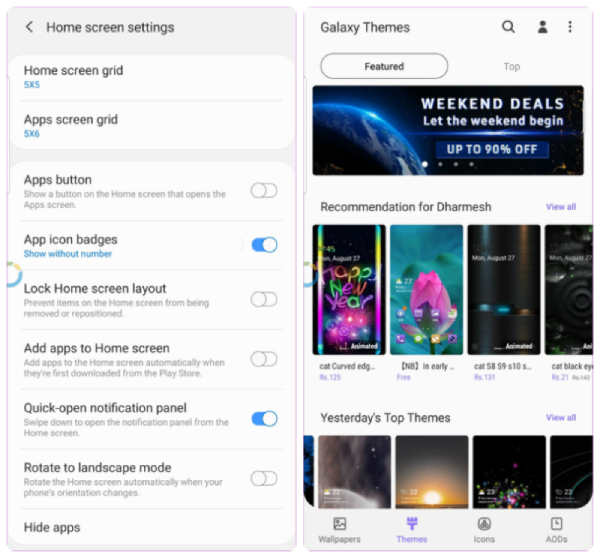Tap the AODs clock icon

[556, 524]
